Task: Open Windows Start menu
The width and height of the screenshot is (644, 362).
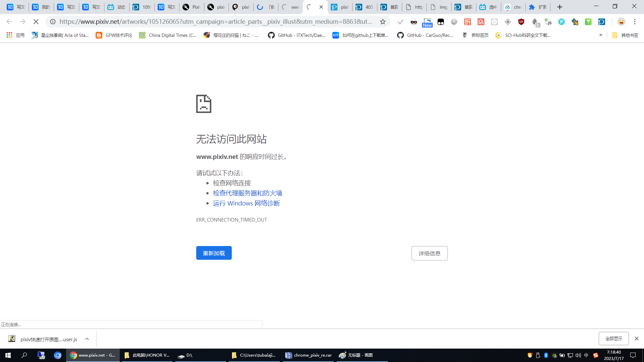Action: coord(8,355)
